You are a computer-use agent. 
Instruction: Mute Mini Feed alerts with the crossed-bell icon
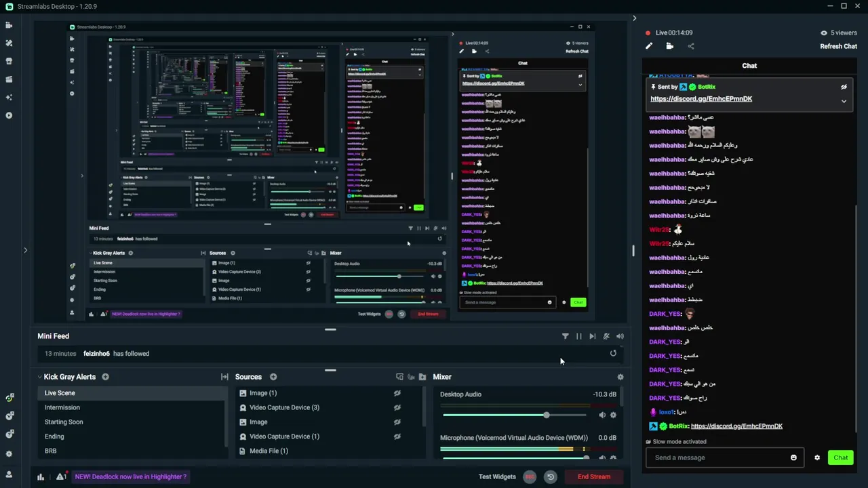coord(606,336)
